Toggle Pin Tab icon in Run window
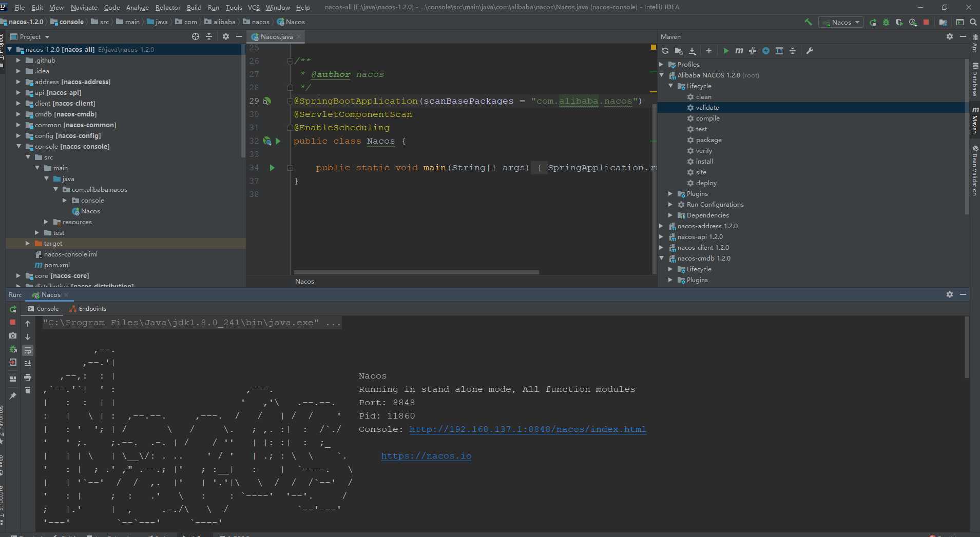 (13, 396)
